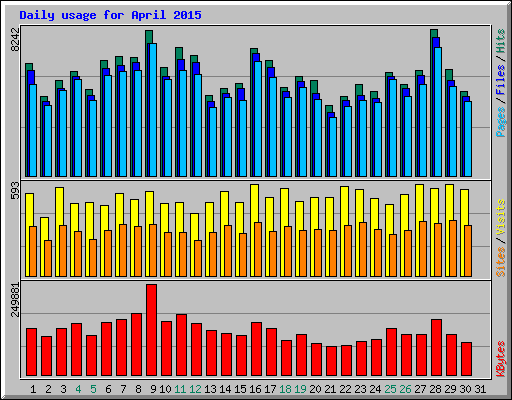The width and height of the screenshot is (512, 400).
Task: Click weekend day 26 label
Action: (x=405, y=389)
